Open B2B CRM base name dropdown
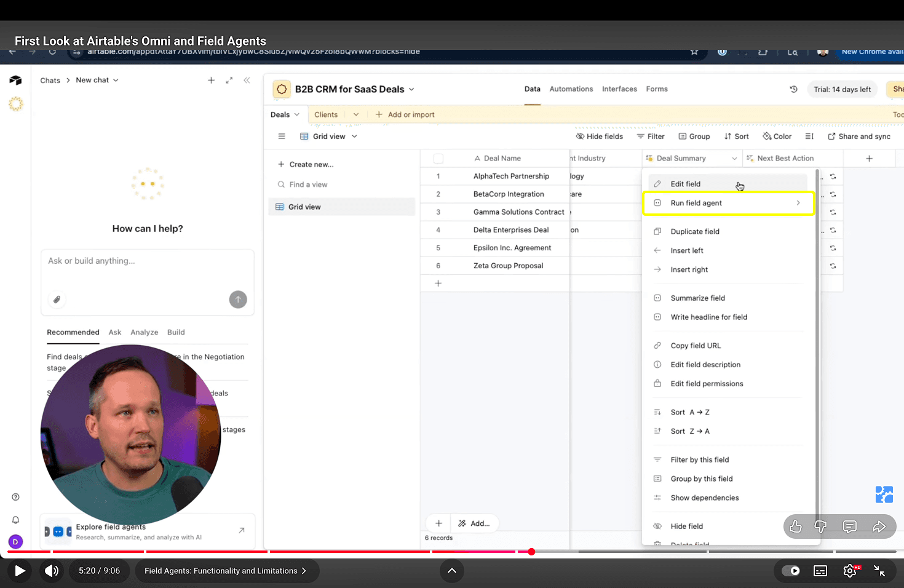 411,89
